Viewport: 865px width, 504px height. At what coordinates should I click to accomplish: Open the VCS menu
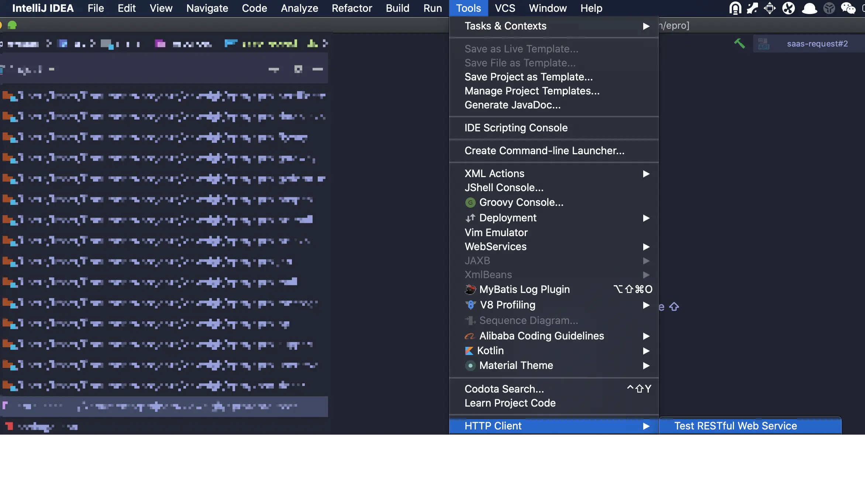(x=504, y=8)
